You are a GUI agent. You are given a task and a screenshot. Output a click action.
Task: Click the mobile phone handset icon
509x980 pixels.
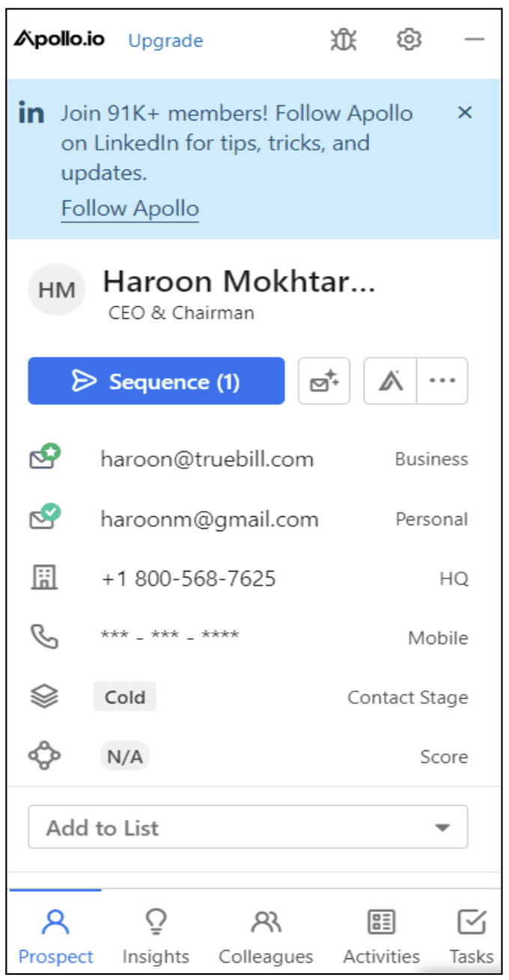44,637
